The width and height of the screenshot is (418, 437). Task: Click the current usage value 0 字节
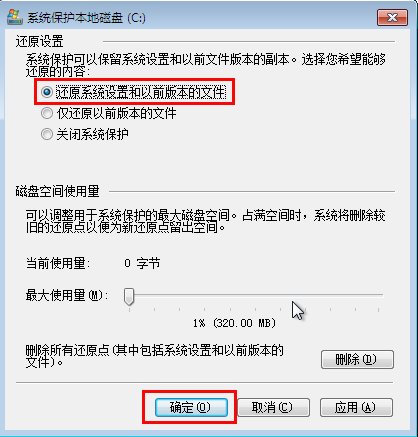(142, 263)
